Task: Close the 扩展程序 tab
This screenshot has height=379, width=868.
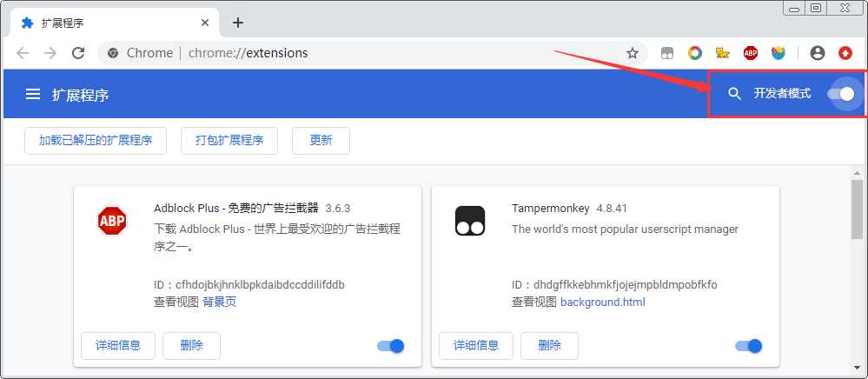Action: coord(205,23)
